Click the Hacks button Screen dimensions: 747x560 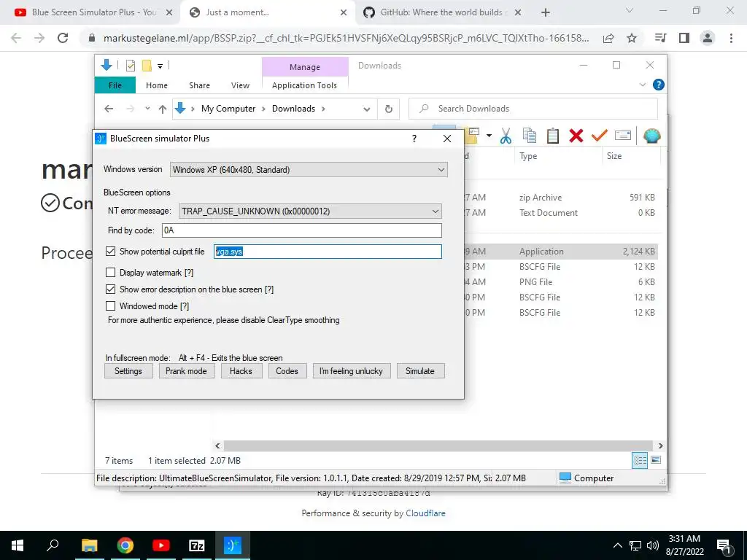point(241,371)
